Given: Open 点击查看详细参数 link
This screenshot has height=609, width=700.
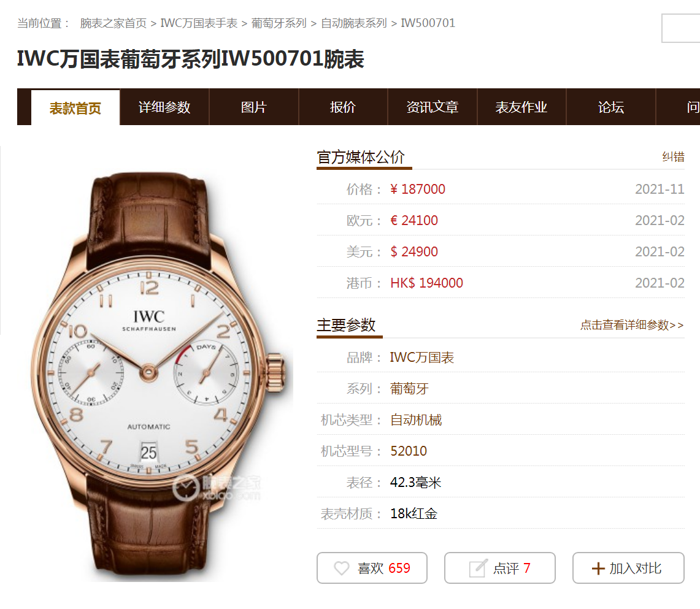Looking at the screenshot, I should tap(632, 325).
